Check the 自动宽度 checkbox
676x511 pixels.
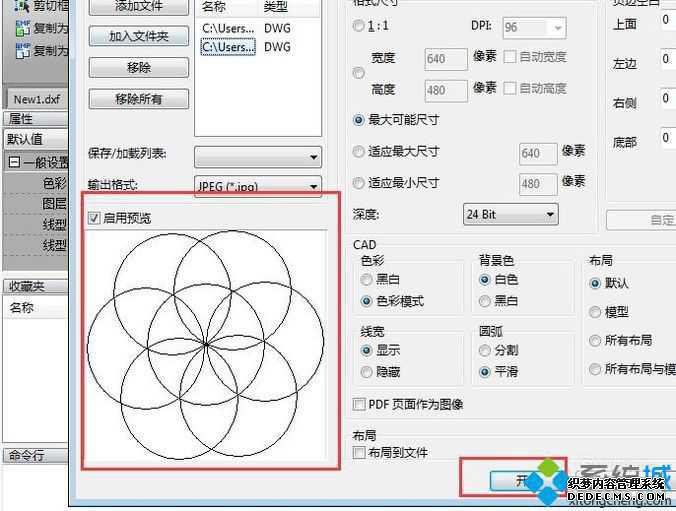[x=510, y=56]
